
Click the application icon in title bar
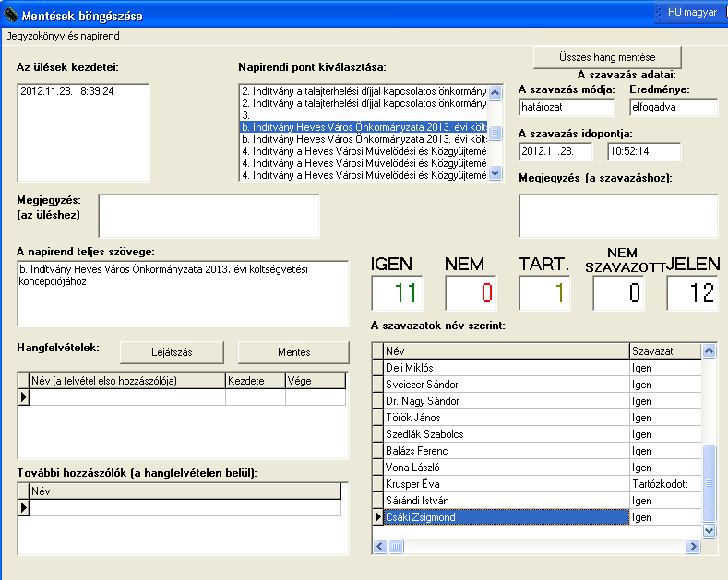(x=10, y=16)
